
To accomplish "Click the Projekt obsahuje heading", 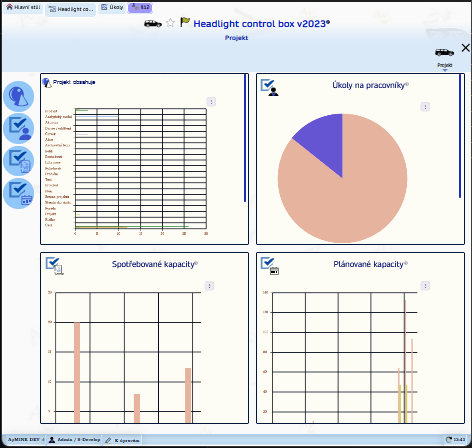I will (74, 82).
